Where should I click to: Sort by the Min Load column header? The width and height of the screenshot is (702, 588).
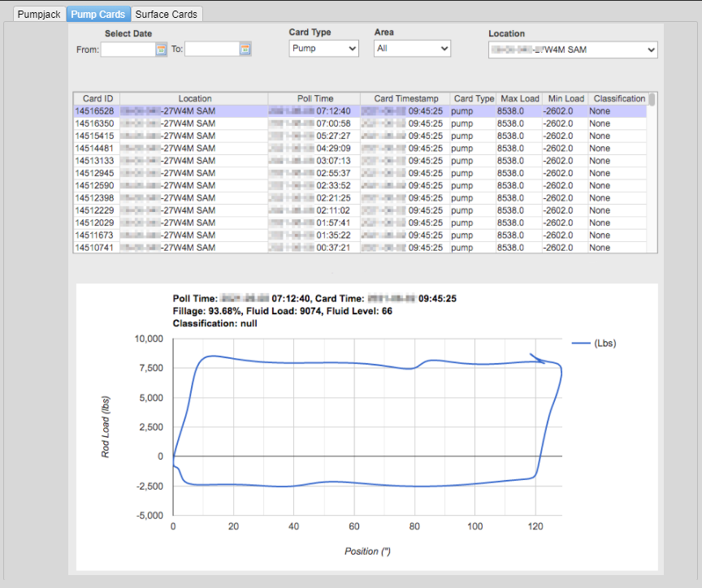coord(565,98)
